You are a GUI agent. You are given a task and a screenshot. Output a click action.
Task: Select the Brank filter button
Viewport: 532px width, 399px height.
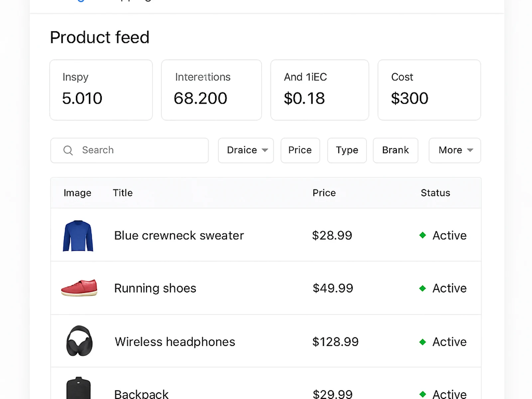395,150
